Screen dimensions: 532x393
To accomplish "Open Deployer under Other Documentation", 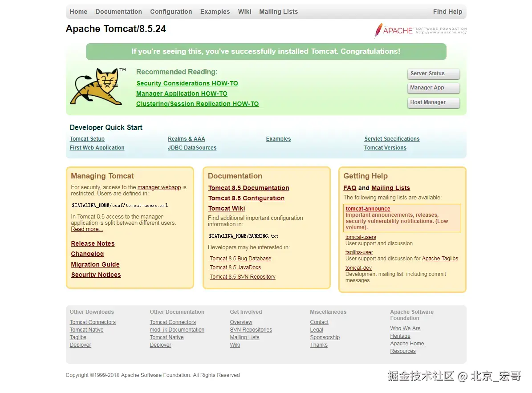I will pos(160,345).
